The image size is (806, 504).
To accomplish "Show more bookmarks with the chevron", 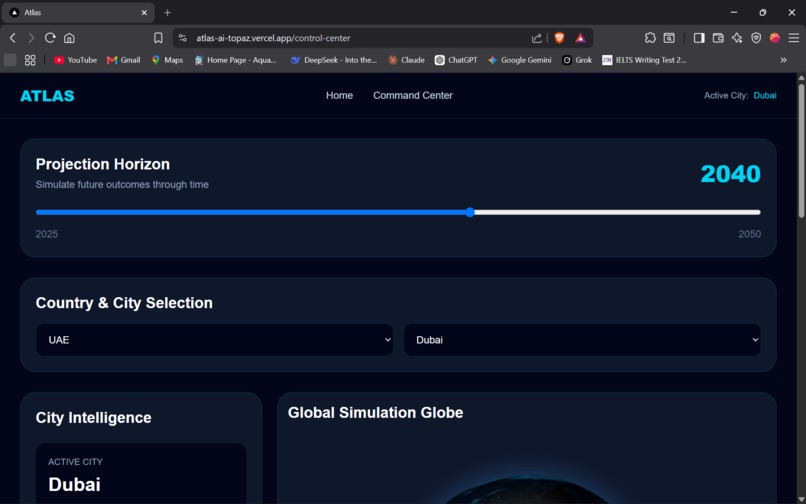I will tap(783, 60).
